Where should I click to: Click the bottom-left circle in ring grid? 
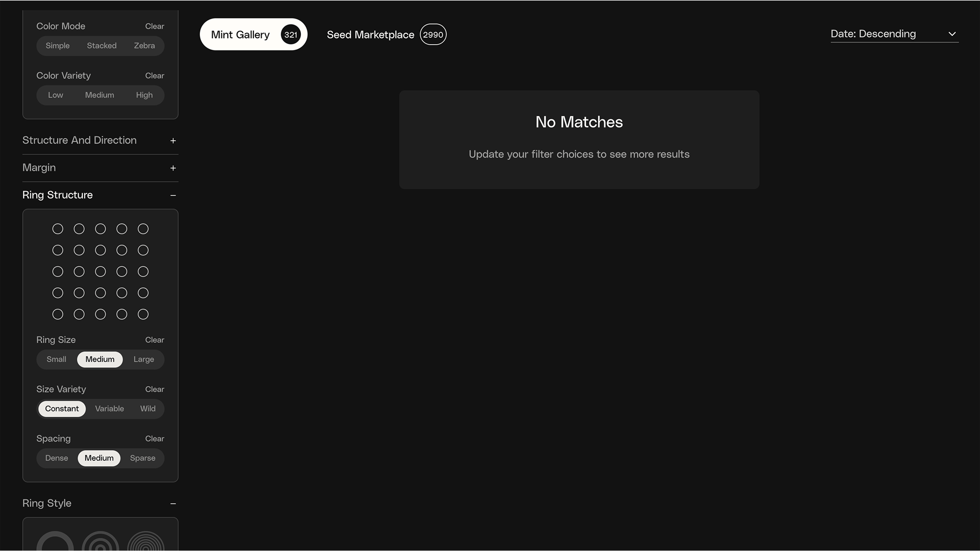coord(58,314)
